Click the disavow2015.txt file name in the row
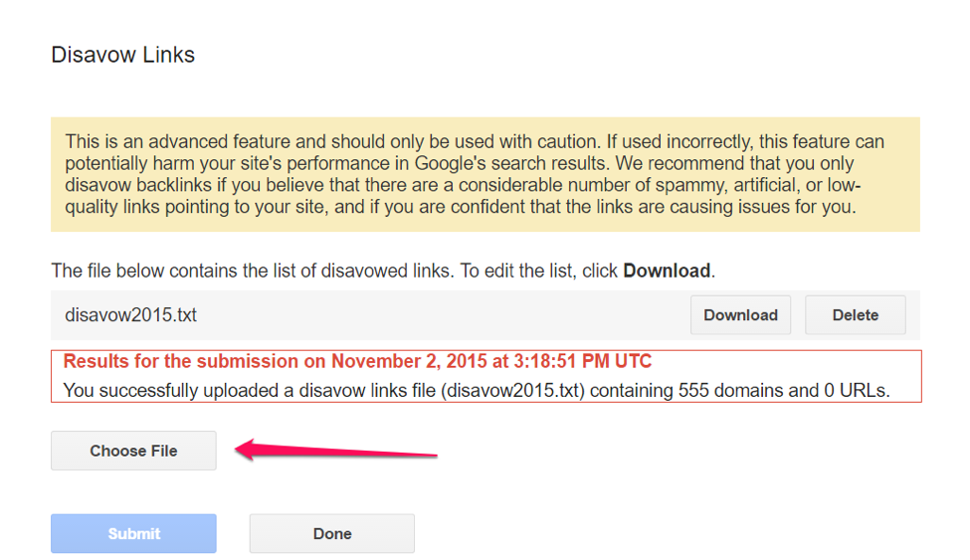Screen dimensions: 970x560 [x=131, y=315]
